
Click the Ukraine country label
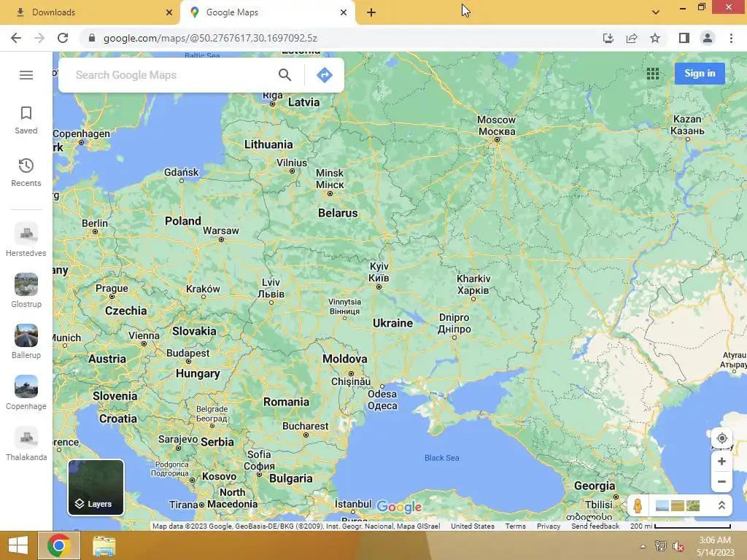[x=392, y=323]
